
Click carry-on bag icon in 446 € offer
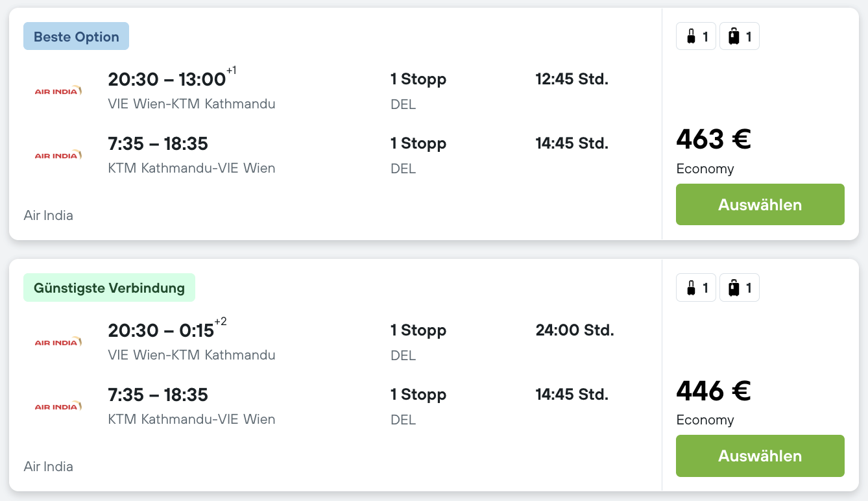click(x=691, y=288)
